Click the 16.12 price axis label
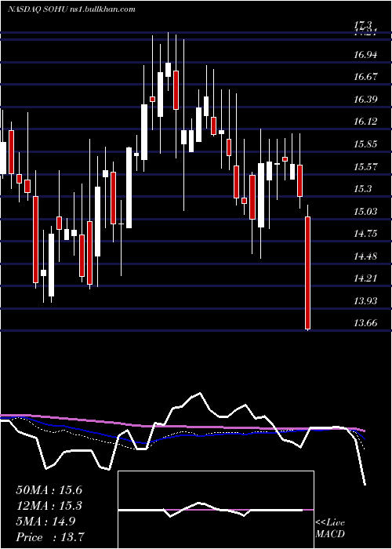Image resolution: width=392 pixels, height=549 pixels. [365, 122]
